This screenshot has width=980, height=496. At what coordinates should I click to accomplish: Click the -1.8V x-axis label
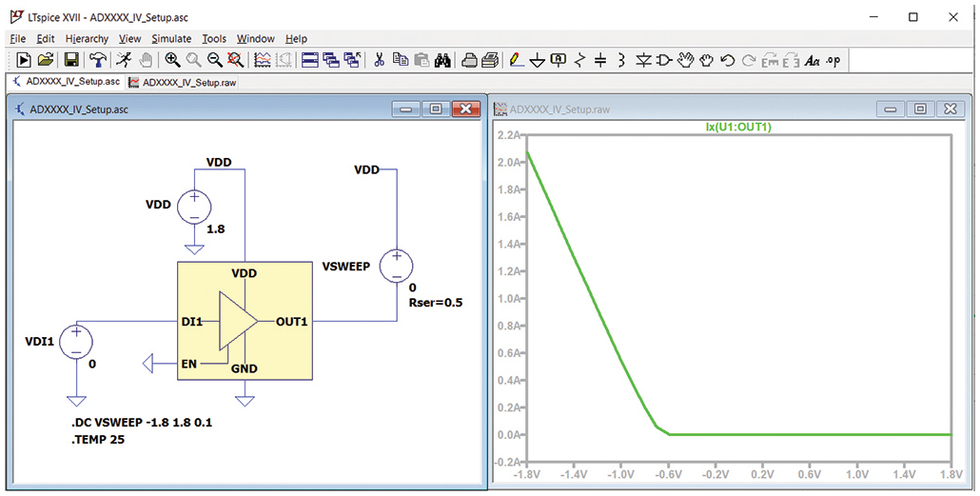[525, 474]
